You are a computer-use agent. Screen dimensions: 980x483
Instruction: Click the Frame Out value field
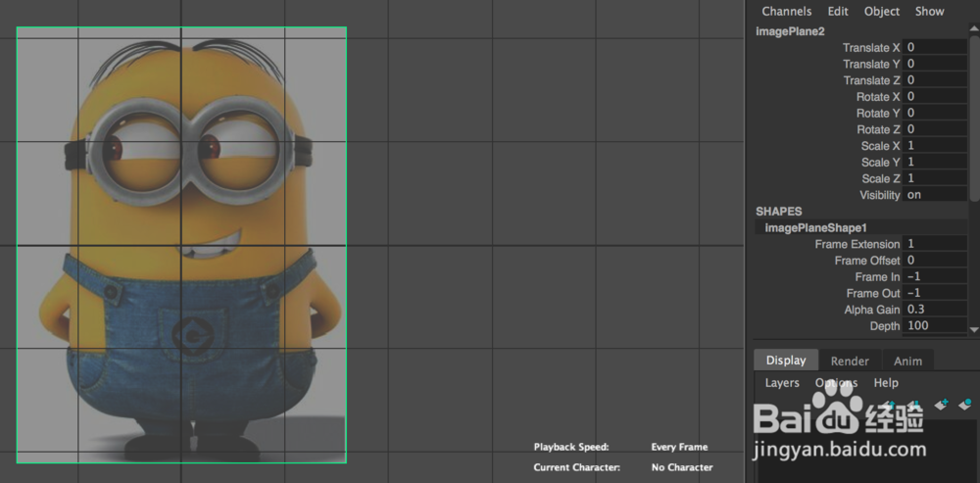coord(934,293)
